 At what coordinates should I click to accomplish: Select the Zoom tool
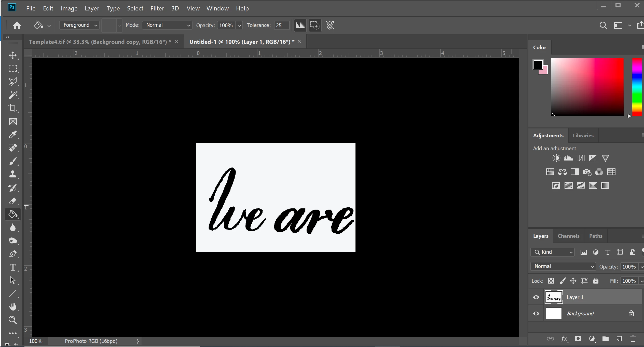point(13,320)
